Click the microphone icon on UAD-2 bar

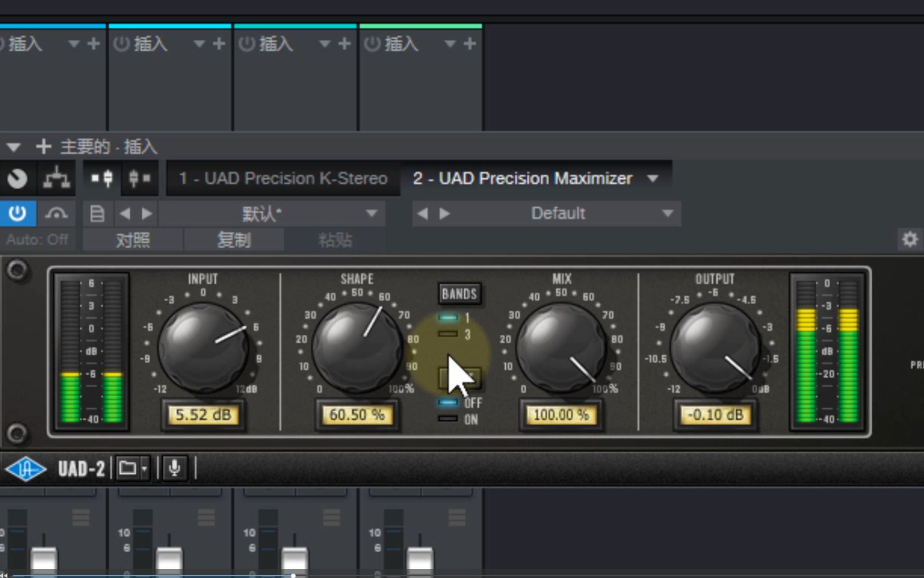(x=175, y=468)
